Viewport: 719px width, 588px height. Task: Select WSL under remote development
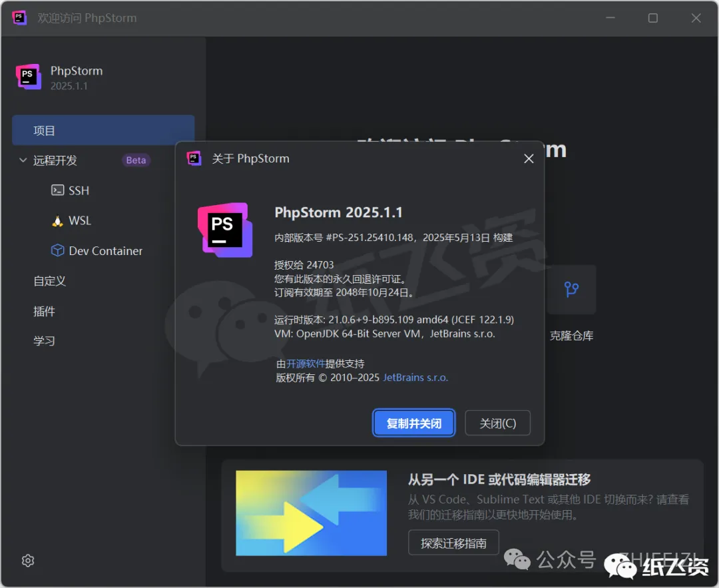click(x=80, y=220)
